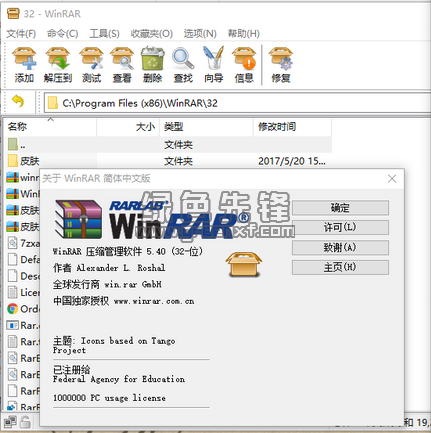Click the 致谢(A) button

(x=340, y=247)
